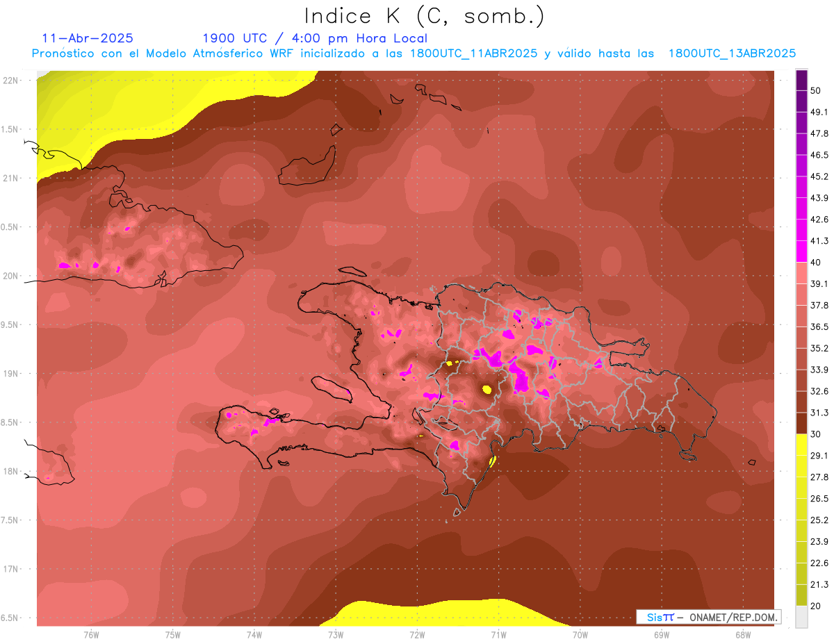Pick the dark brown colorbar segment between 30 and 31.3
This screenshot has height=644, width=834.
click(801, 423)
